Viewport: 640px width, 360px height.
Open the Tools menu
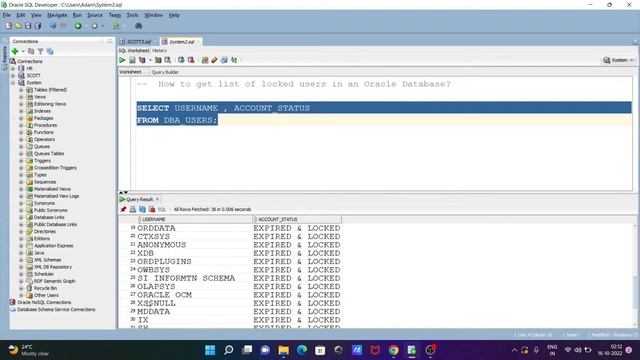tap(132, 15)
